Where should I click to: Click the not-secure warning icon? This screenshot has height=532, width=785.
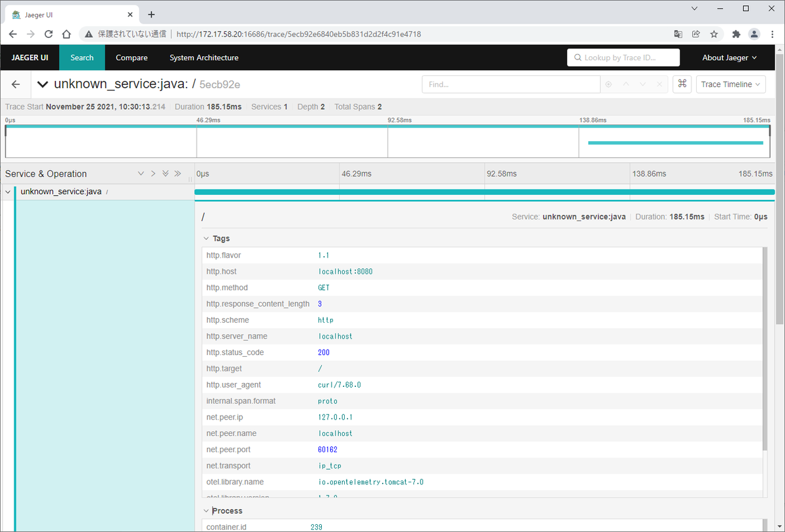coord(89,34)
